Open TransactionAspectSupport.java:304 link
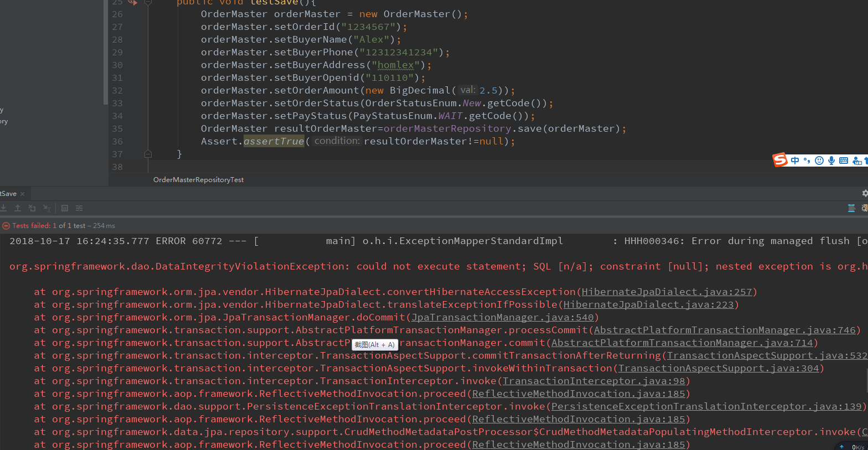Image resolution: width=868 pixels, height=450 pixels. point(719,368)
